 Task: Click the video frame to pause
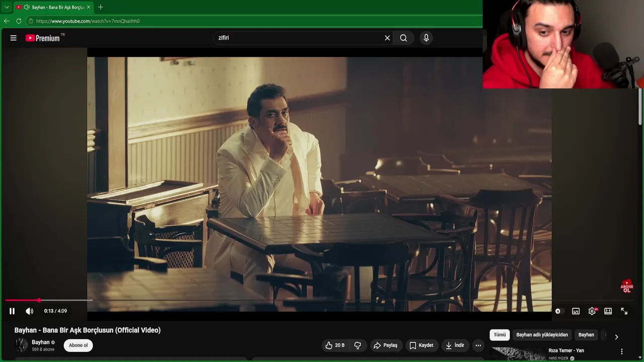pos(319,184)
